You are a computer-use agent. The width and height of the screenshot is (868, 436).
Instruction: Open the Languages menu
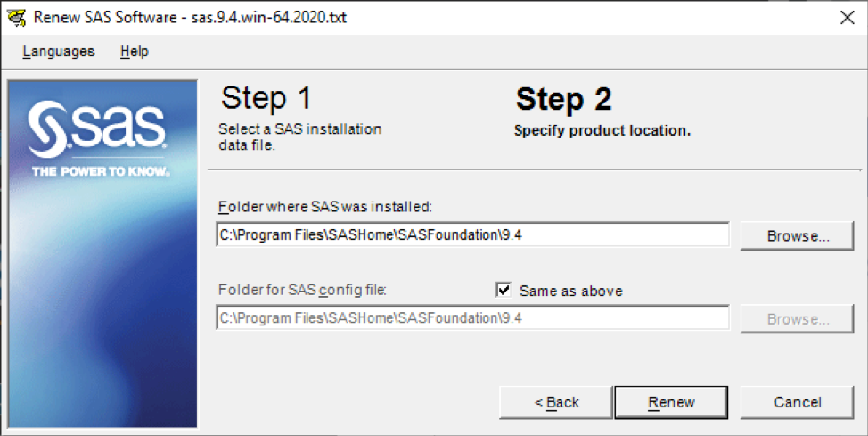59,52
